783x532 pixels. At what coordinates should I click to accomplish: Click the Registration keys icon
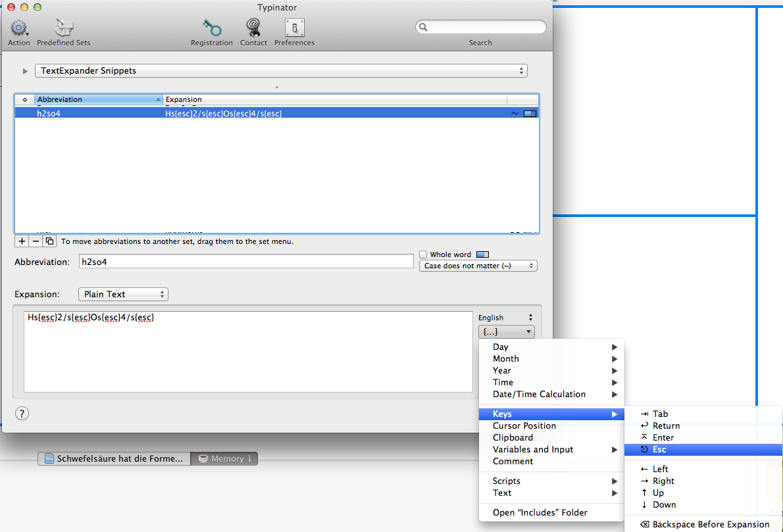click(211, 28)
